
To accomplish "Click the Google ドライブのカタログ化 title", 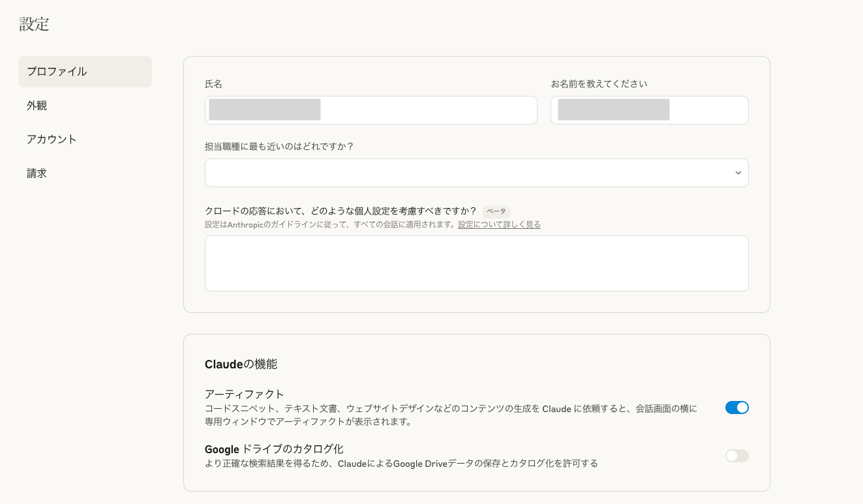I will coord(274,449).
